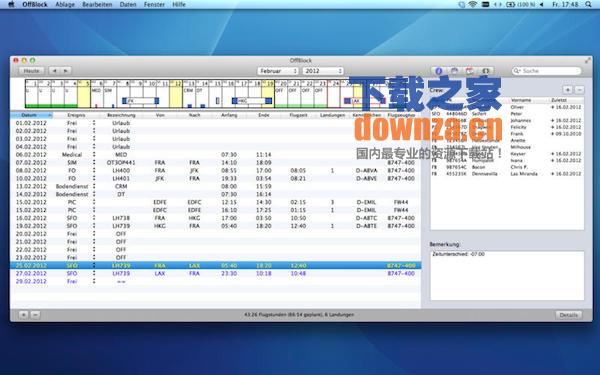Viewport: 600px width, 375px height.
Task: Go to next month with right arrow
Action: pos(66,71)
